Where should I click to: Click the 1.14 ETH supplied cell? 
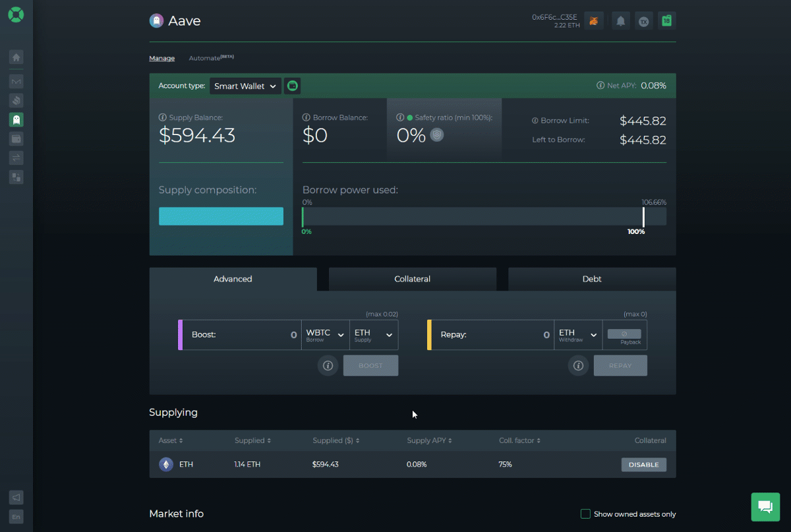247,465
